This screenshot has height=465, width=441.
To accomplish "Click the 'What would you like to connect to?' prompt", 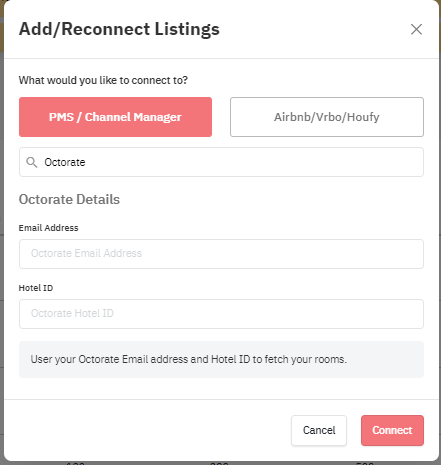I will pos(103,80).
